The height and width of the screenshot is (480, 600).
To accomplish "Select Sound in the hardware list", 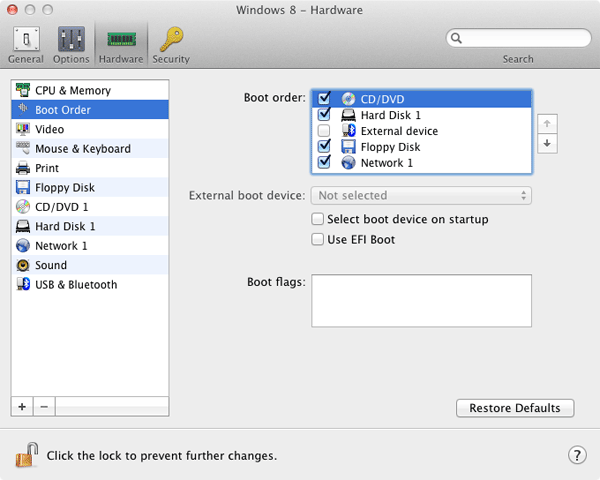I will [51, 265].
